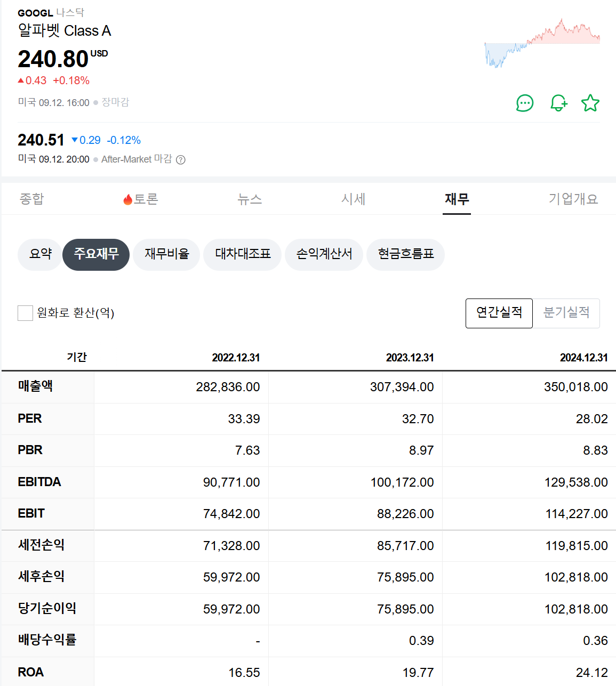Click the 세후손익 row label
The height and width of the screenshot is (686, 616).
tap(41, 577)
